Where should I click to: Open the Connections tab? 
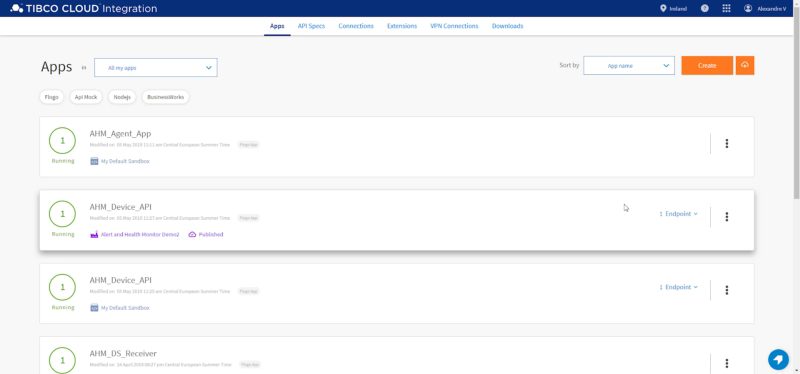click(x=356, y=26)
